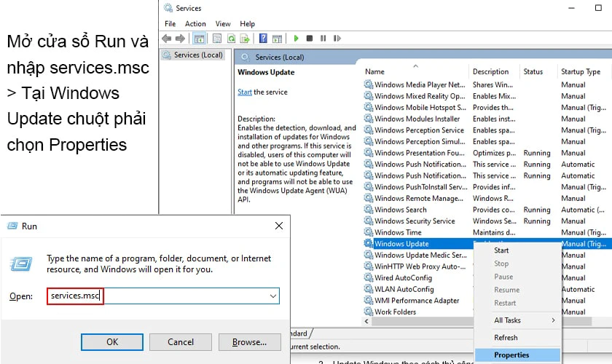Select Windows Mixed Reality Op... row
The width and height of the screenshot is (612, 364).
point(420,96)
